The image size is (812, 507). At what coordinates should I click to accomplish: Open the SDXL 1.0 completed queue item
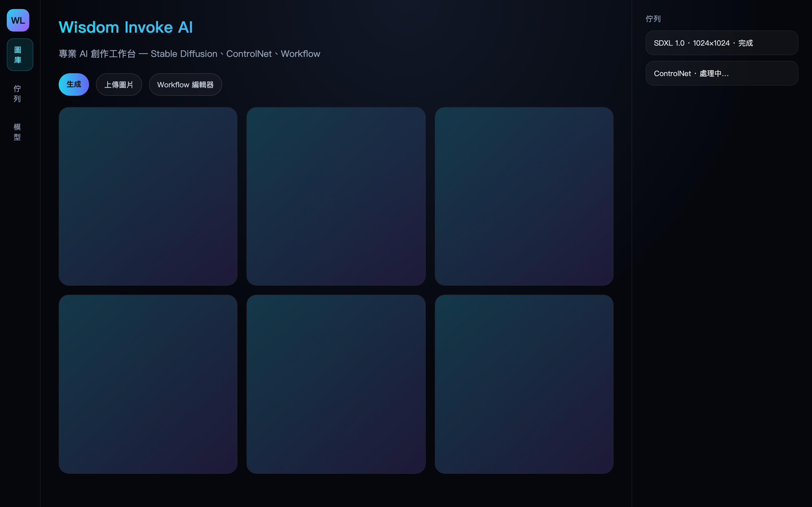click(x=722, y=43)
